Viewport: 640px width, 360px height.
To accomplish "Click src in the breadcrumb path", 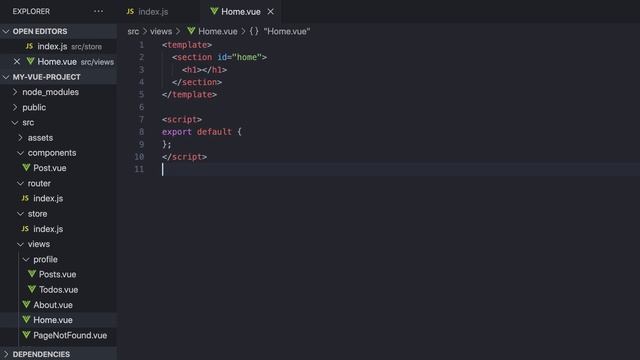I will [133, 31].
